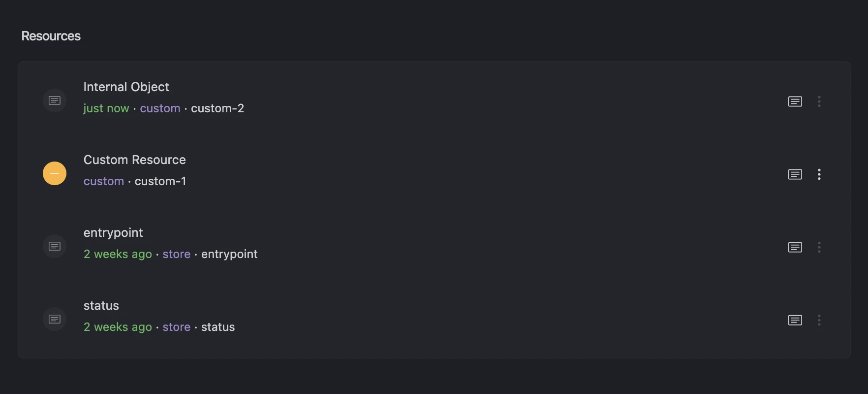Open the content preview icon on the status row

pos(795,320)
